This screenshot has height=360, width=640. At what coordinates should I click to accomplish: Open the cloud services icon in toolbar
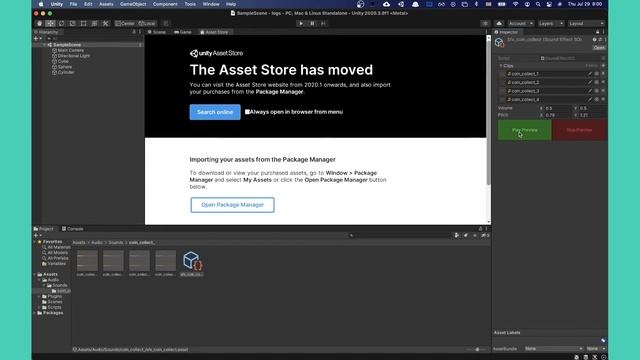pyautogui.click(x=499, y=24)
